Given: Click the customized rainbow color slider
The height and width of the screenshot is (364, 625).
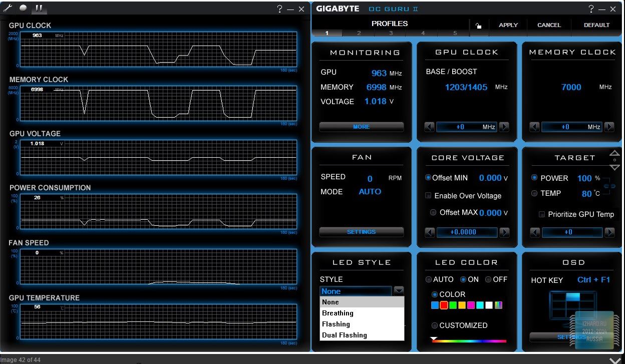Looking at the screenshot, I should (469, 341).
